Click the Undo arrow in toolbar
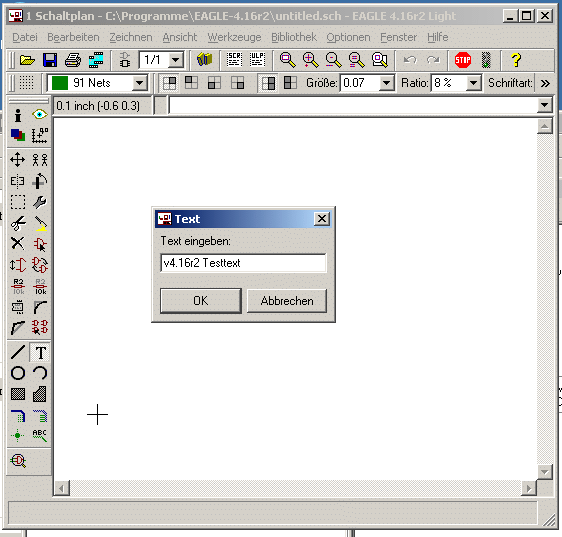562x537 pixels. tap(410, 60)
